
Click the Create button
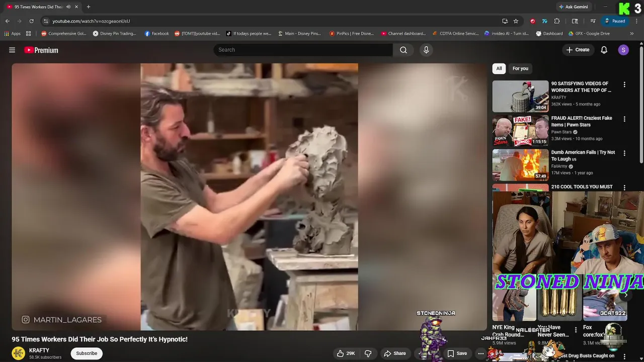[578, 50]
